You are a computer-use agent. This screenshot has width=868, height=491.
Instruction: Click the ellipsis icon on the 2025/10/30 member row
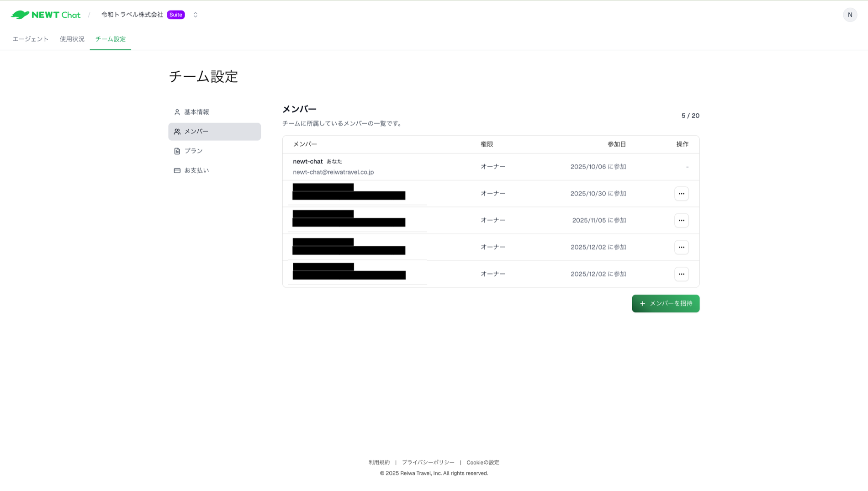(x=681, y=193)
